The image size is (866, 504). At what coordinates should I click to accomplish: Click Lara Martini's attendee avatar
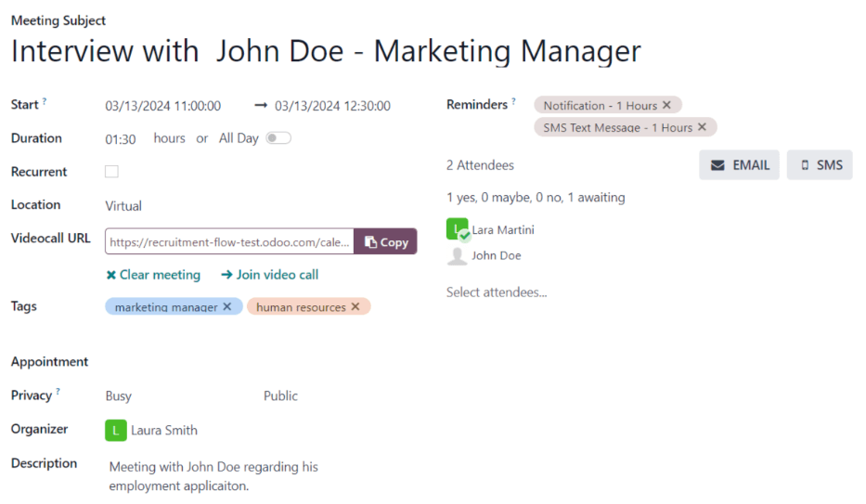458,229
